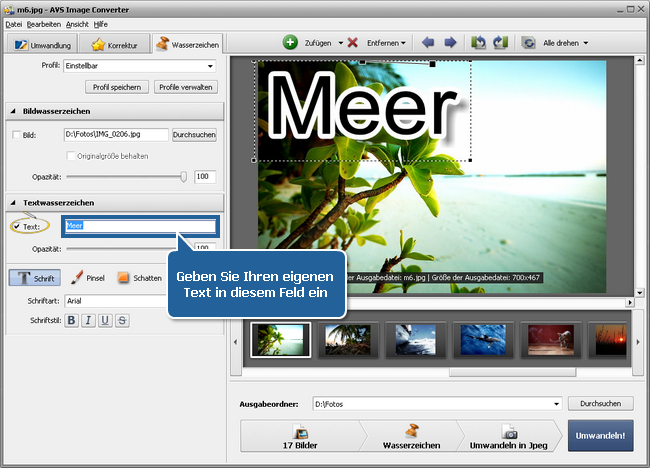This screenshot has width=650, height=468.
Task: Open the Ausgabeordner dropdown
Action: point(556,404)
